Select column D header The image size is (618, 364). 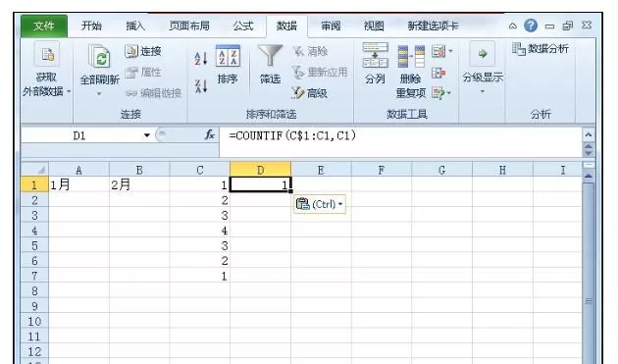pos(261,170)
